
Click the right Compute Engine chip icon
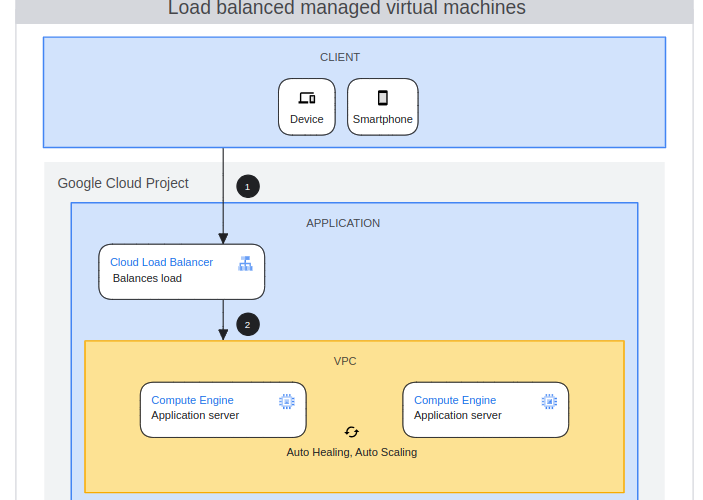coord(549,401)
